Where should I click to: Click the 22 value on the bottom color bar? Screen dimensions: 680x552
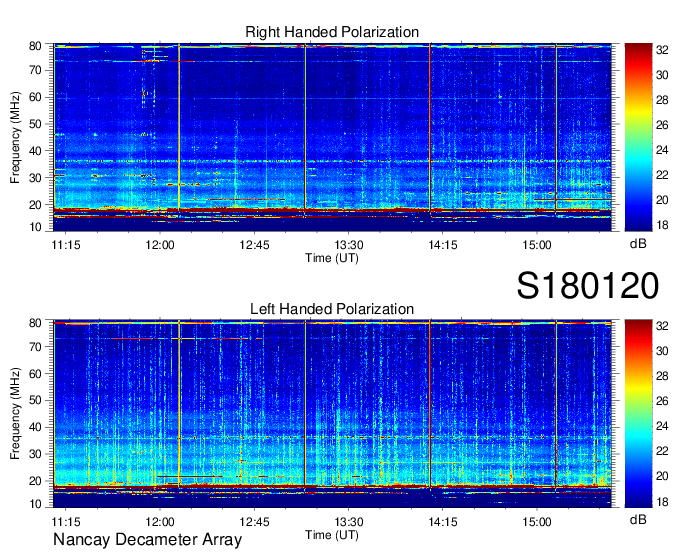coord(662,451)
